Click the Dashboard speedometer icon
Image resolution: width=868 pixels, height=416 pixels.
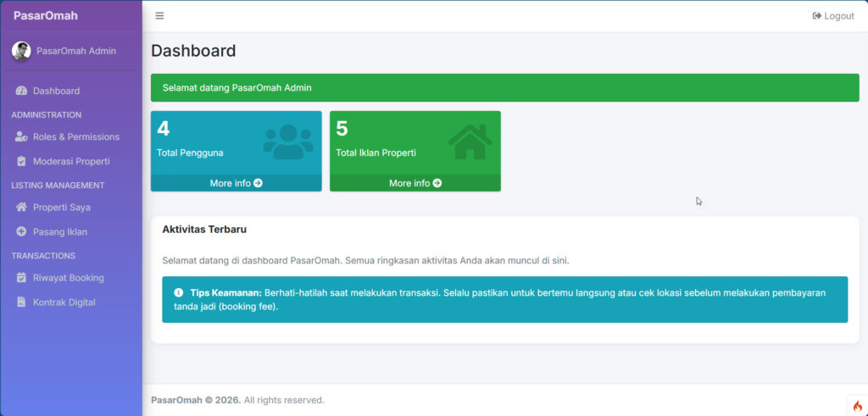tap(22, 91)
